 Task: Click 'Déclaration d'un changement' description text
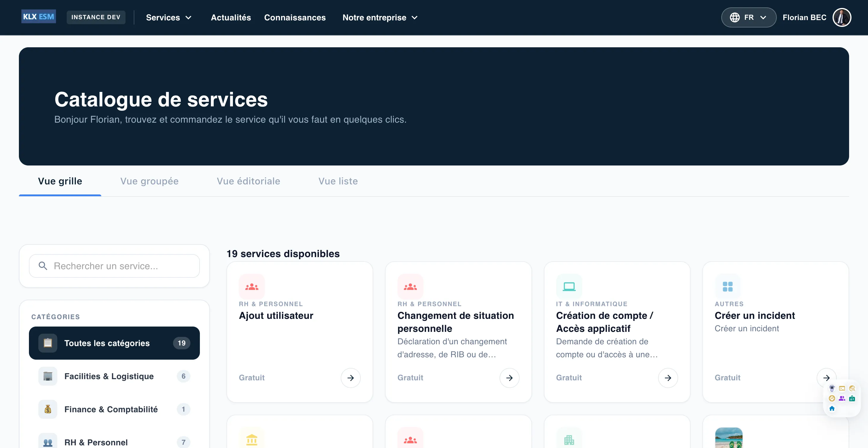click(x=452, y=348)
